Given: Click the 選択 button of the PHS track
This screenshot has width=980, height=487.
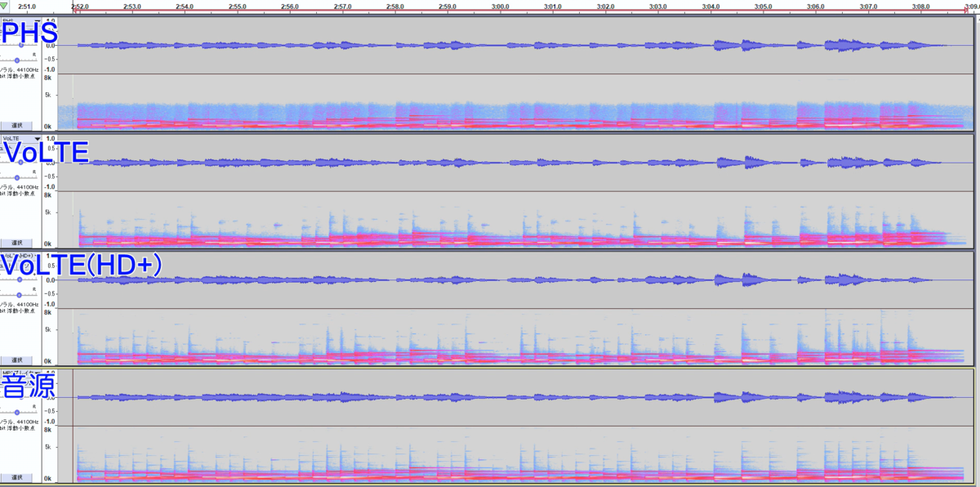Looking at the screenshot, I should [16, 126].
